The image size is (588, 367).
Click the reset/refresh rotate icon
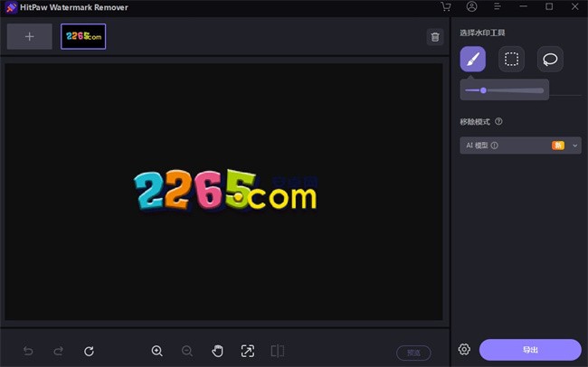pyautogui.click(x=89, y=351)
